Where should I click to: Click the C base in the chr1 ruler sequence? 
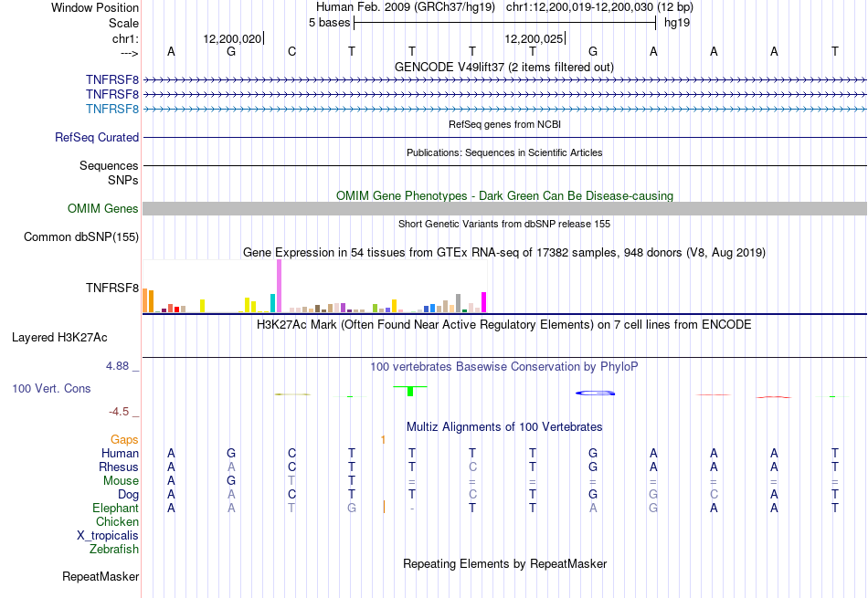pos(291,51)
